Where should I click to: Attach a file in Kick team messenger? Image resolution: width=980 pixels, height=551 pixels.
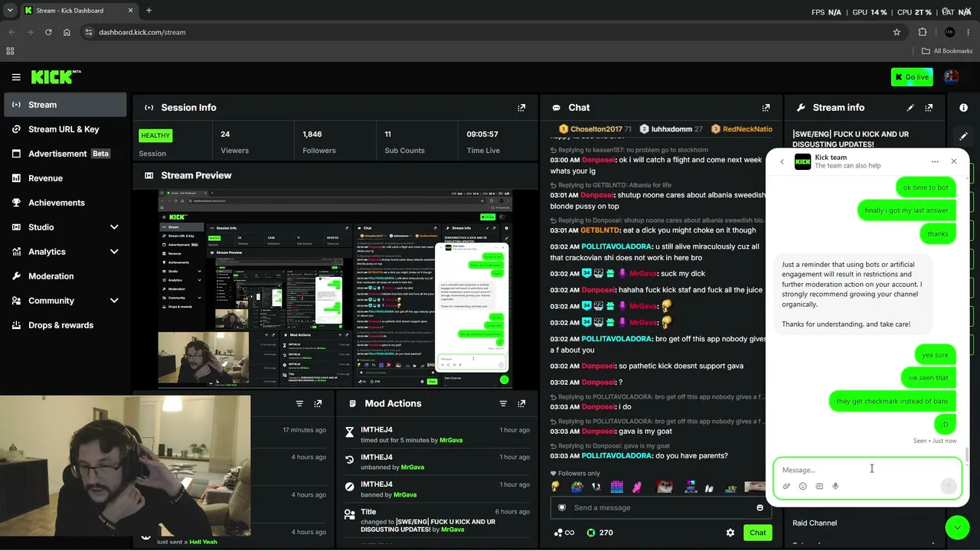coord(786,486)
